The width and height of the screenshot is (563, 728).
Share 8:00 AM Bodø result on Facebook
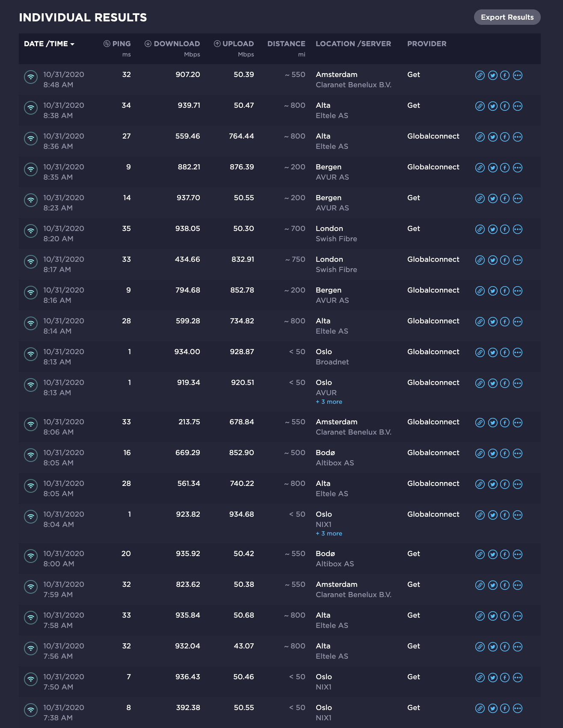click(x=505, y=554)
